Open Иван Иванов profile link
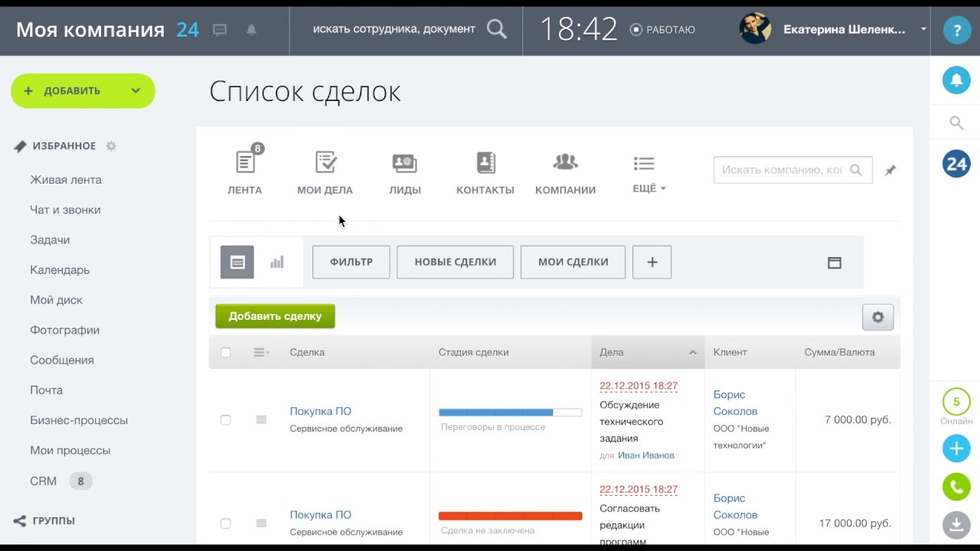Screen dimensions: 980x551 (x=646, y=455)
